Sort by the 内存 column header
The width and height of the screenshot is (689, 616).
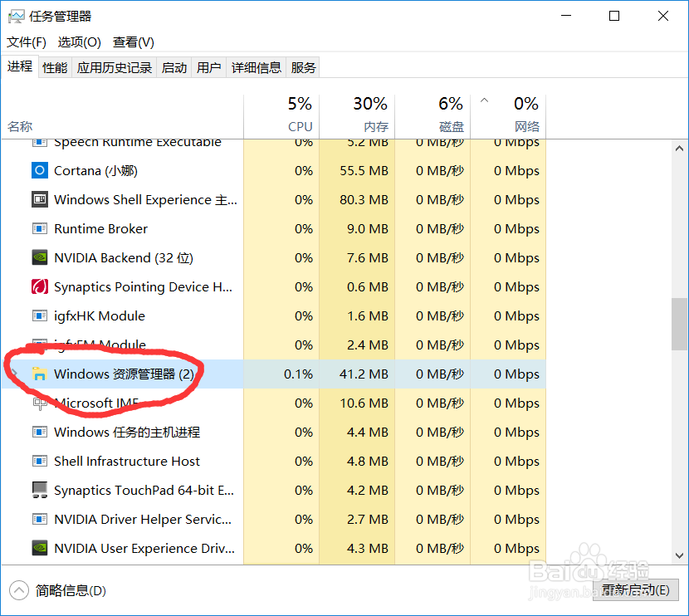pyautogui.click(x=357, y=116)
